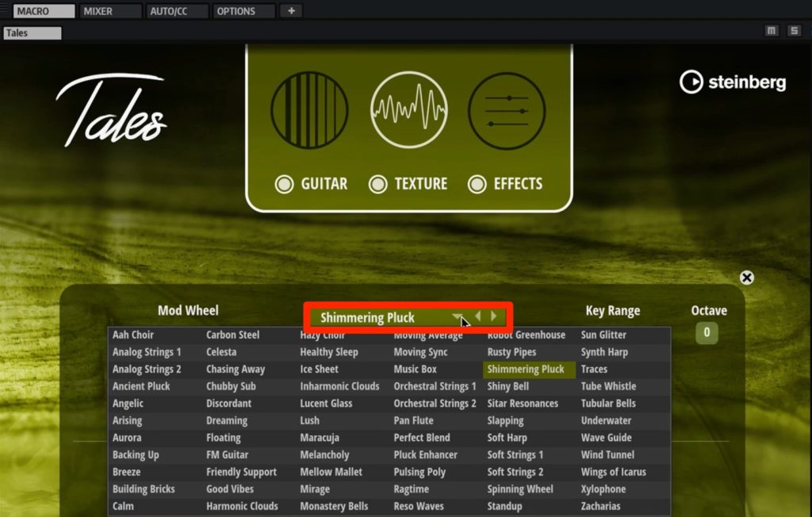Close the texture selection panel

[746, 278]
